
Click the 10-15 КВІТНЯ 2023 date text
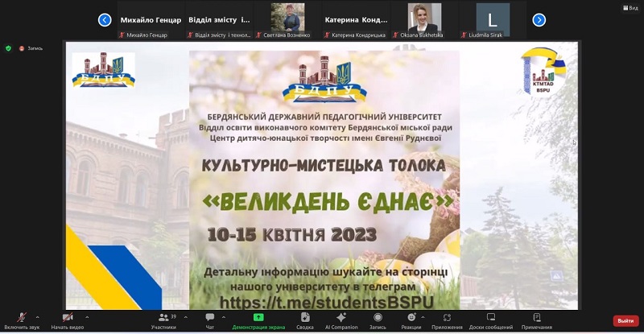292,234
